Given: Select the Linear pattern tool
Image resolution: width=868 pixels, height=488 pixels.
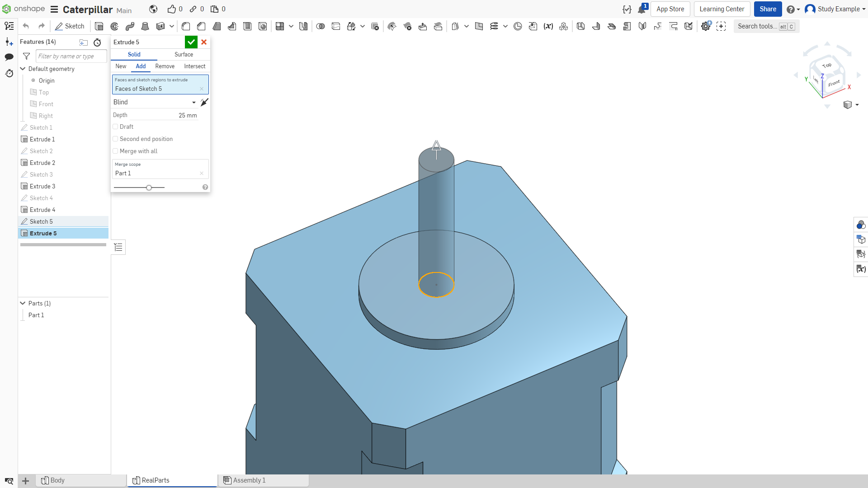Looking at the screenshot, I should 280,26.
